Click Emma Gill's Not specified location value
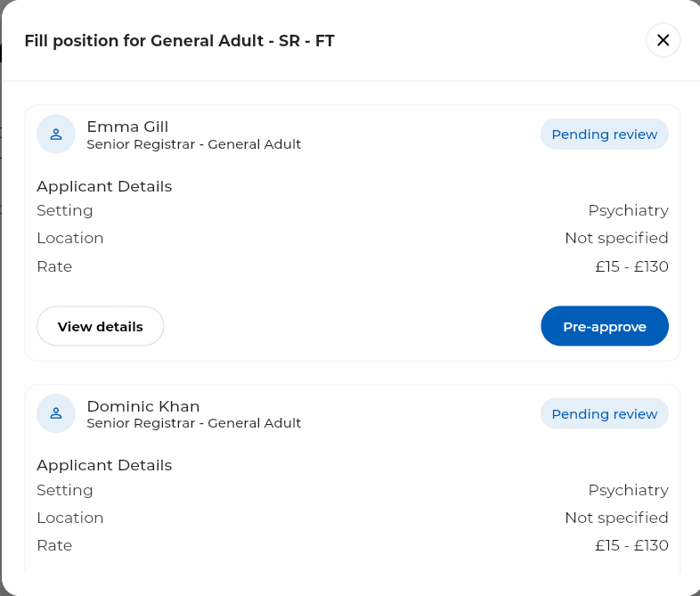The height and width of the screenshot is (596, 700). [616, 238]
